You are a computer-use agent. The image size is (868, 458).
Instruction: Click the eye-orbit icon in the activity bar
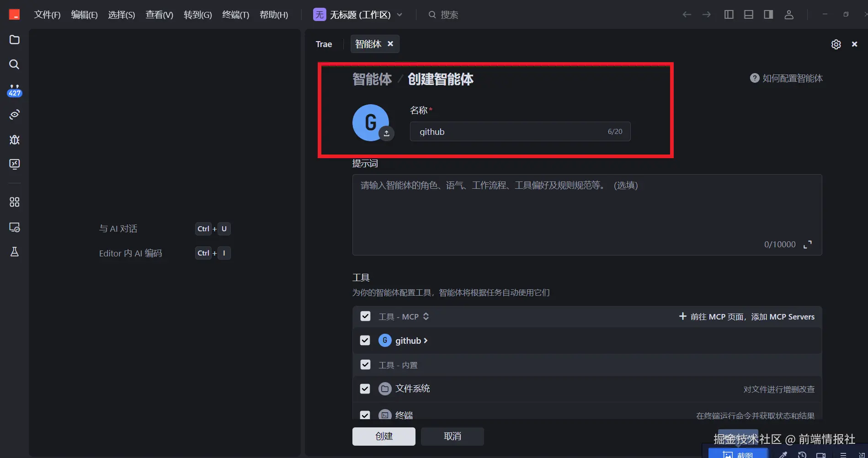[15, 114]
